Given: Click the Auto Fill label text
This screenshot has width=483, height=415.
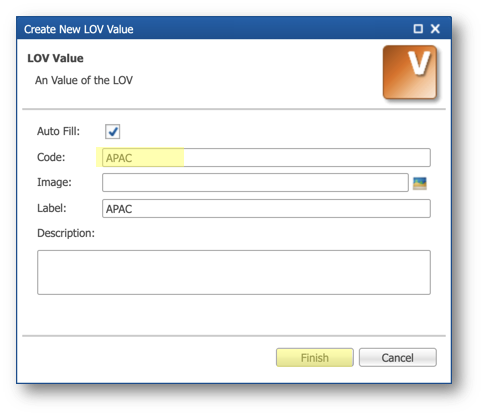Looking at the screenshot, I should (x=58, y=131).
